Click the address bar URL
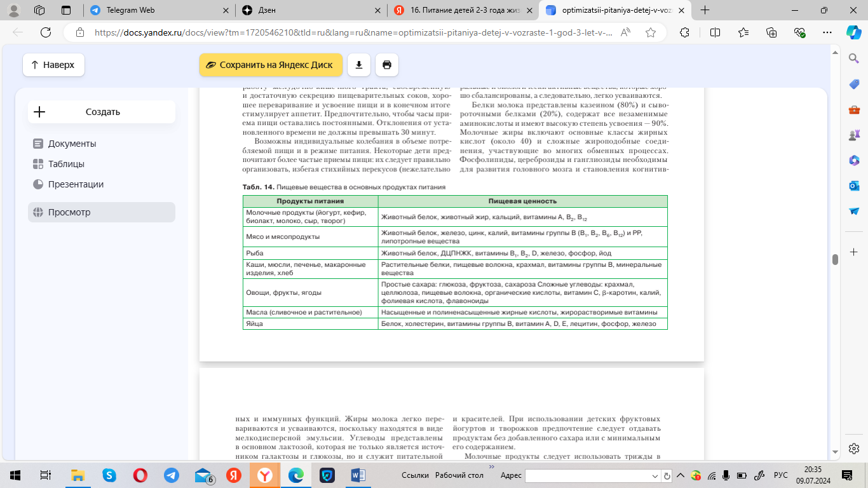This screenshot has width=868, height=488. (353, 32)
